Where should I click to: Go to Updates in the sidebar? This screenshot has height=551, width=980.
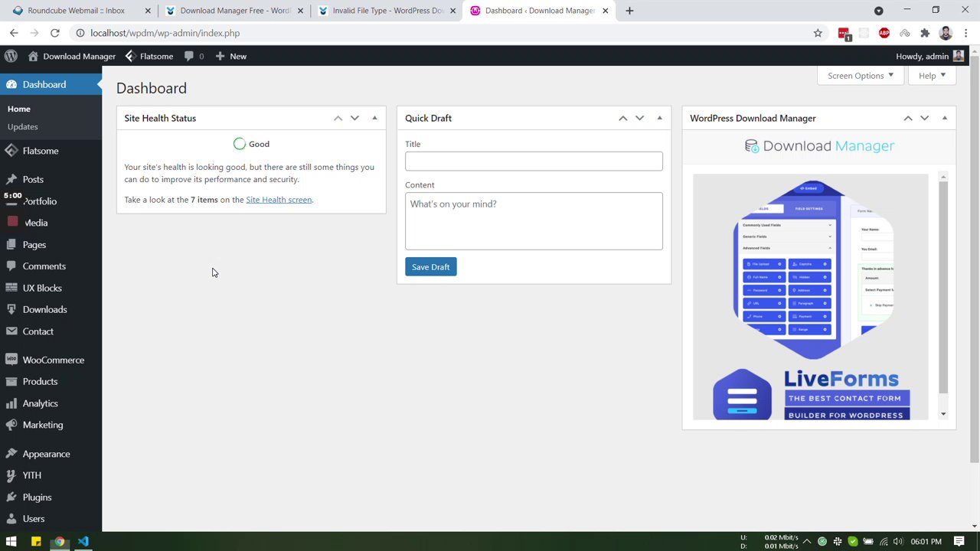[x=23, y=126]
